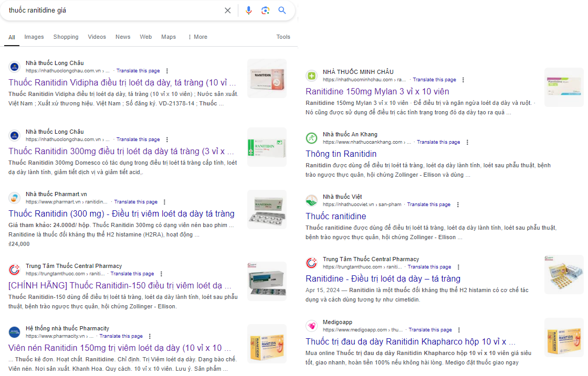This screenshot has width=588, height=376.
Task: Open Ranitidine Mylan product thumbnail
Action: (x=564, y=87)
